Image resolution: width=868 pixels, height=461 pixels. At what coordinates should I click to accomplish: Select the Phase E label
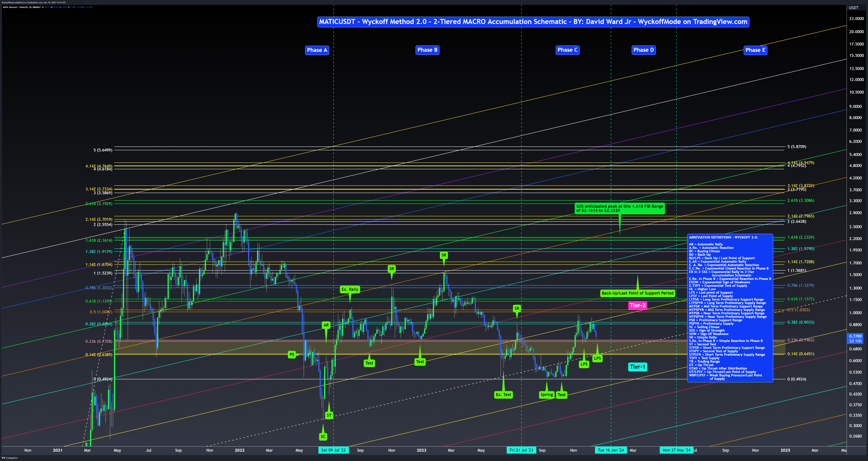click(x=755, y=50)
